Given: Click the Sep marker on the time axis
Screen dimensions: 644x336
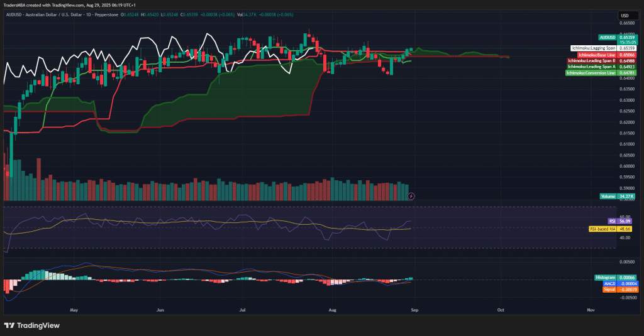Looking at the screenshot, I should 414,310.
